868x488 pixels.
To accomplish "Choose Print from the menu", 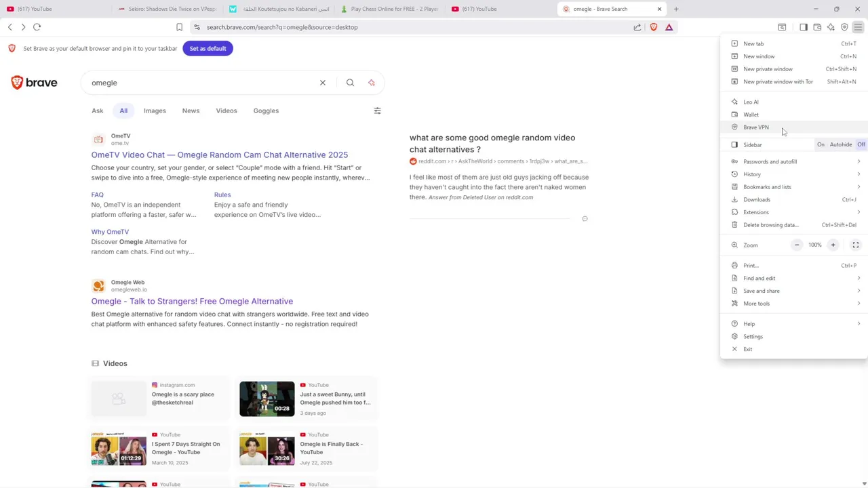I will coord(794,266).
